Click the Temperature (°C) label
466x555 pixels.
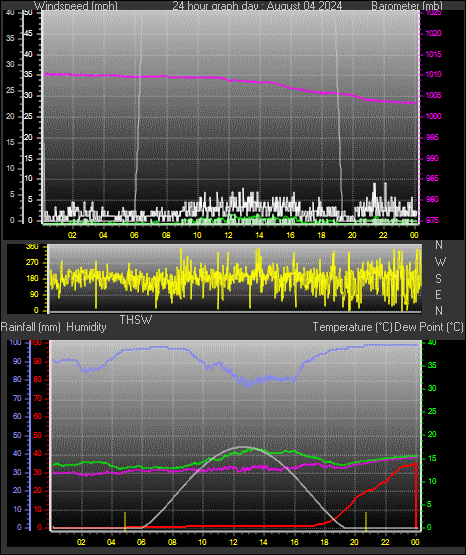tap(352, 327)
